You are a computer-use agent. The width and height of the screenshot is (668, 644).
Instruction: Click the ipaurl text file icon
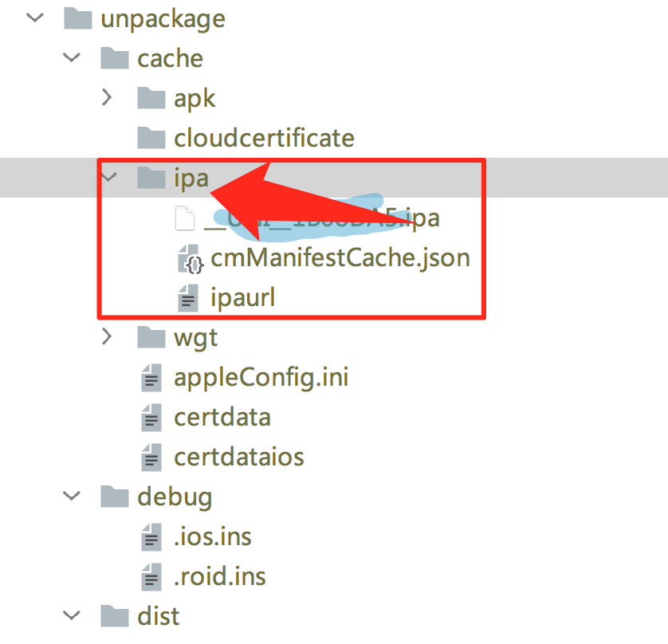[188, 298]
